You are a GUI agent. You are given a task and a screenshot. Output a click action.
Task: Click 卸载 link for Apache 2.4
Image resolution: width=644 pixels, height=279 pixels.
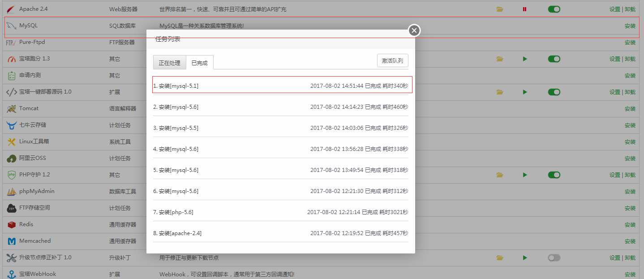click(630, 9)
